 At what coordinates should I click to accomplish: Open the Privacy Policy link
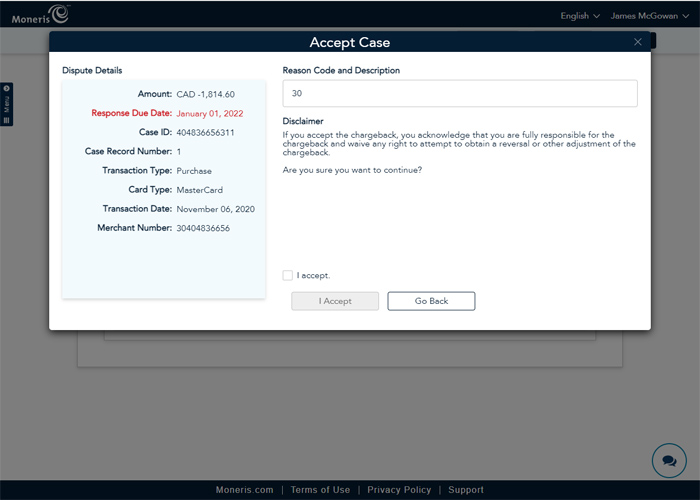[399, 490]
